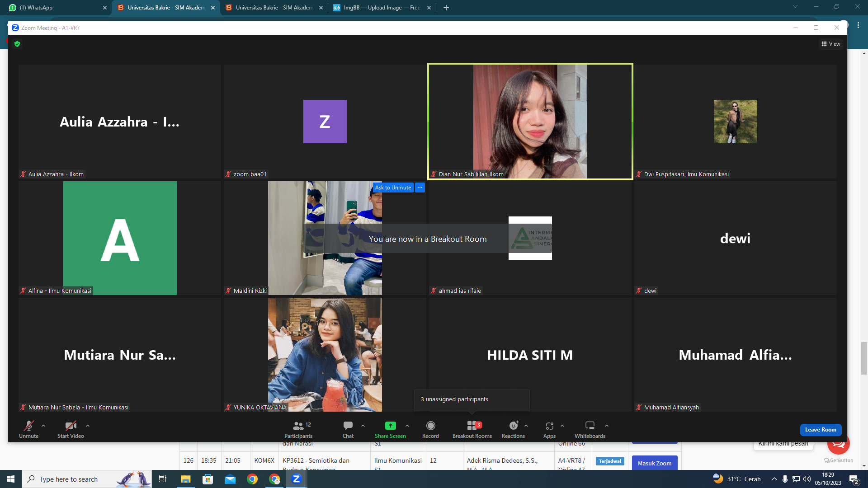Click the browser page vertical scrollbar
Screen dimensions: 868x488
[x=864, y=358]
